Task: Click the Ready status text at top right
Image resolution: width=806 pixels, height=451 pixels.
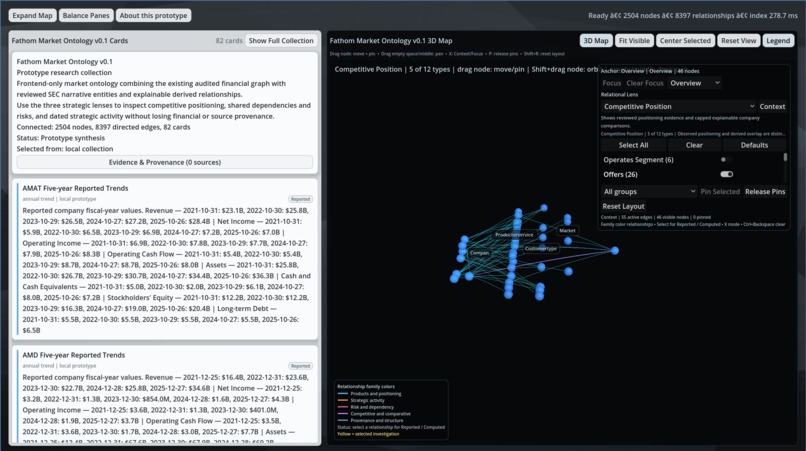Action: [x=693, y=15]
